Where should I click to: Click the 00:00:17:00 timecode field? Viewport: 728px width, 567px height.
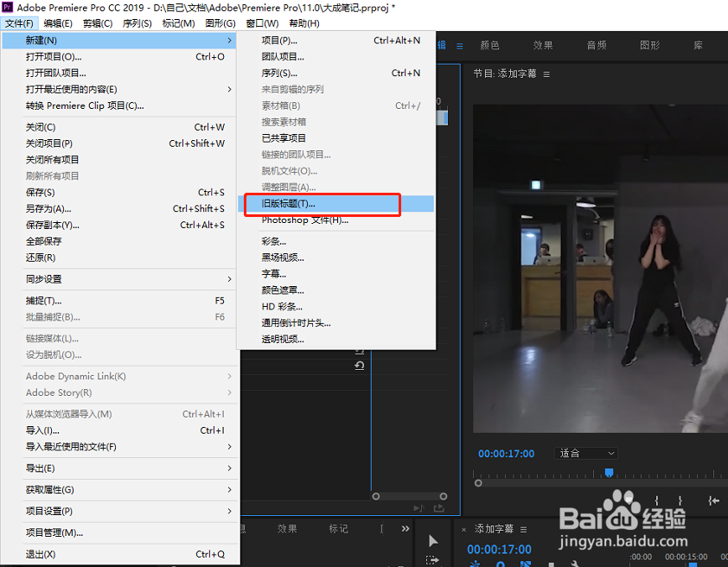[502, 453]
